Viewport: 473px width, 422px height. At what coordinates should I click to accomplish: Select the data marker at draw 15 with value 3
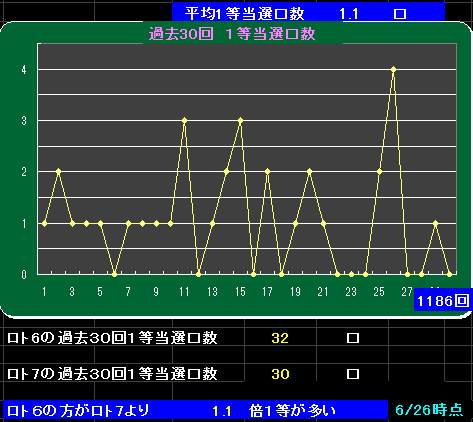(240, 120)
